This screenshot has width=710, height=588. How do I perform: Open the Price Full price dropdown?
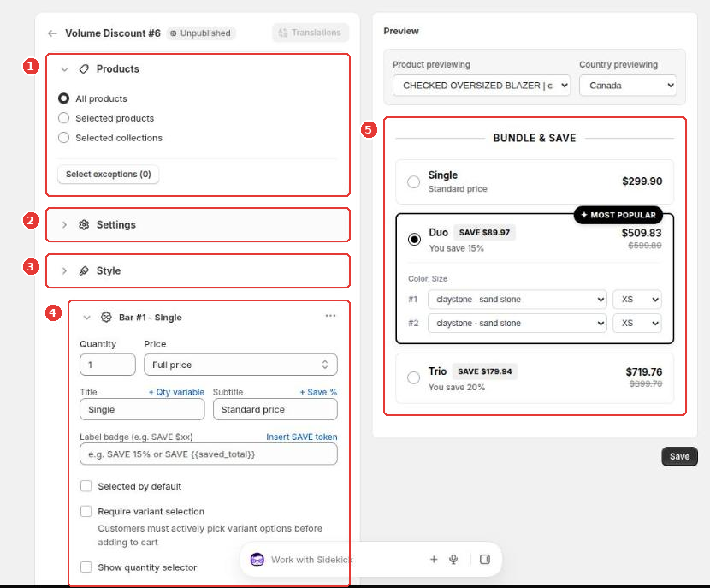[x=240, y=365]
